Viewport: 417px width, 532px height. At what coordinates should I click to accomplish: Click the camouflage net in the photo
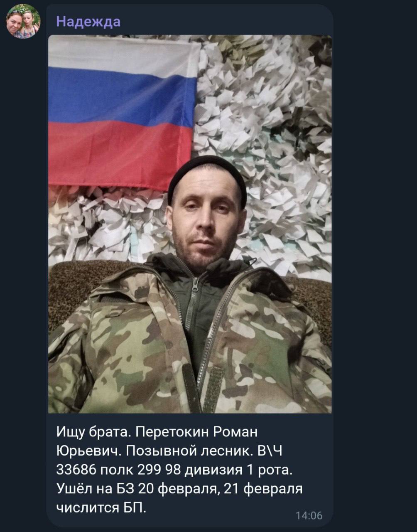click(266, 145)
